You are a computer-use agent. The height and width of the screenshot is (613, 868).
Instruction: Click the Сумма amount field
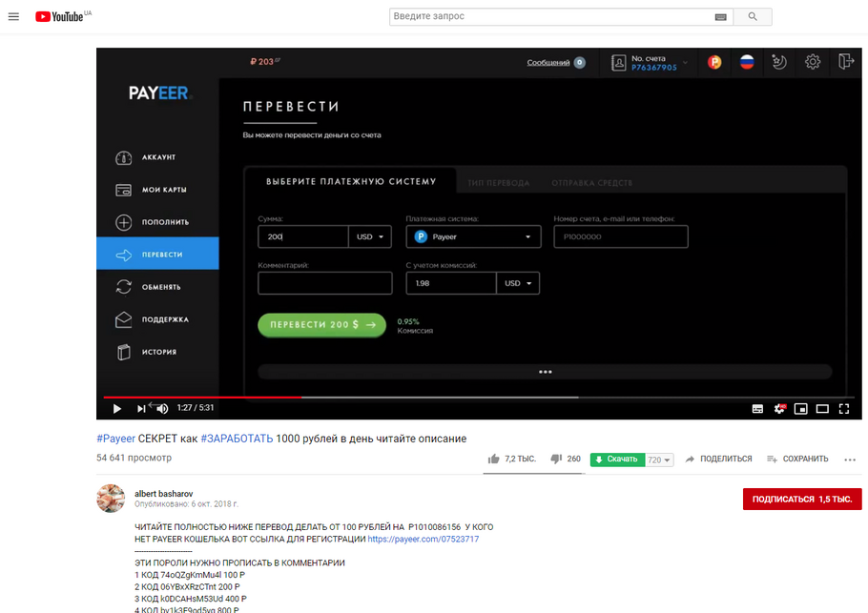(302, 236)
